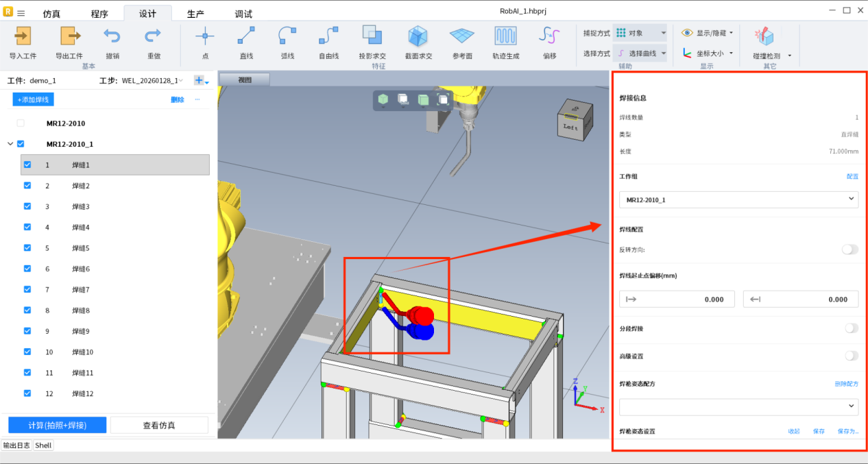This screenshot has height=464, width=868.
Task: Click the 导出工件 export workpiece icon
Action: tap(69, 36)
